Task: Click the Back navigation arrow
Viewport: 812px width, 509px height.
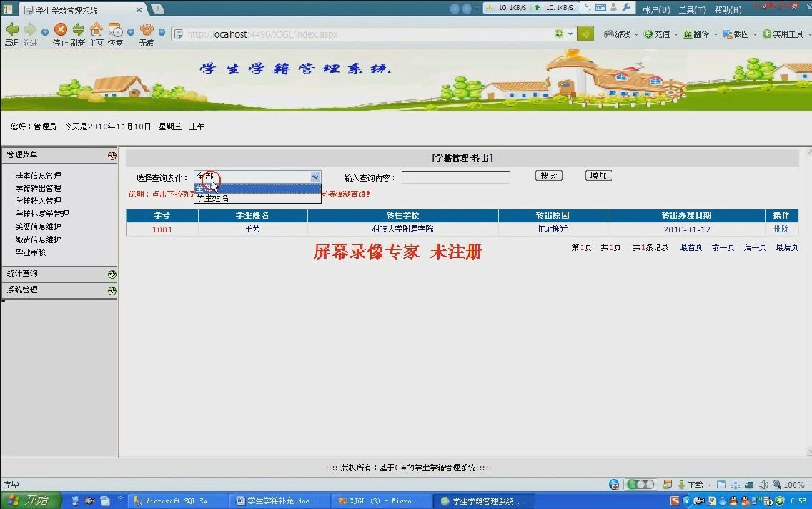Action: coord(12,30)
